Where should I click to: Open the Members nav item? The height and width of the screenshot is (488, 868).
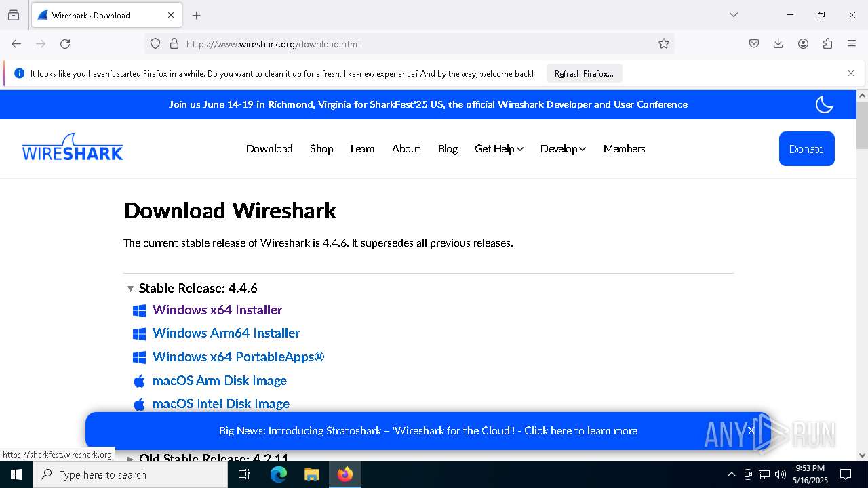[x=624, y=148]
